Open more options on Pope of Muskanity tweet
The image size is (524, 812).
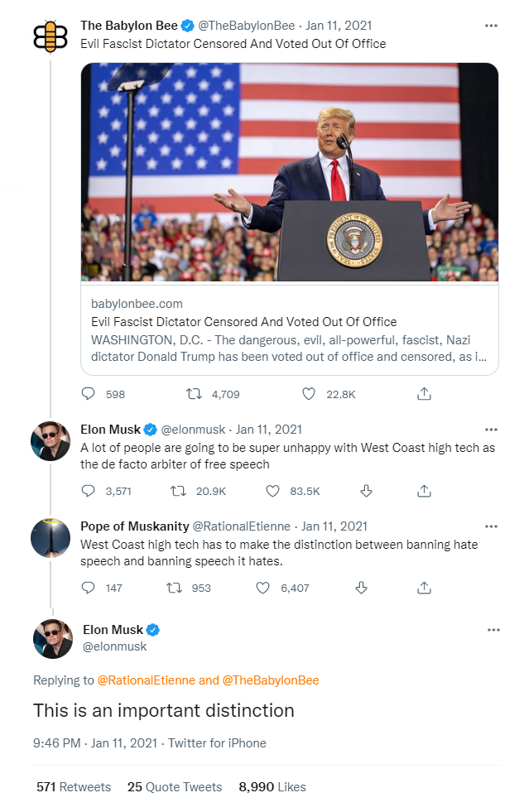pos(491,526)
